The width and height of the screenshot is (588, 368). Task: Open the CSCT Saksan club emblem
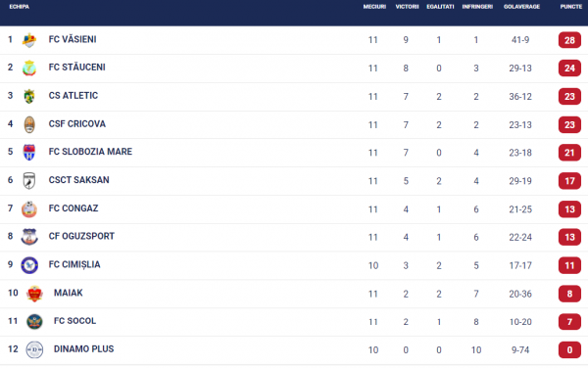29,180
